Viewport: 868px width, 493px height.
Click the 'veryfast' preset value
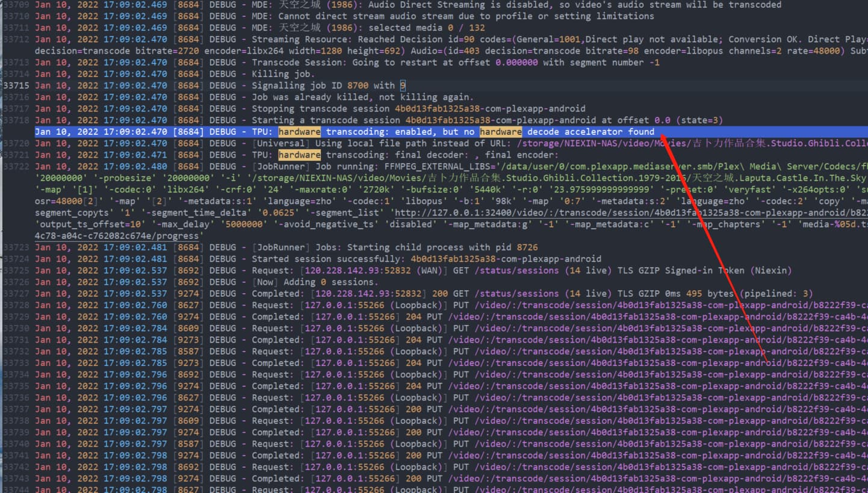coord(750,190)
